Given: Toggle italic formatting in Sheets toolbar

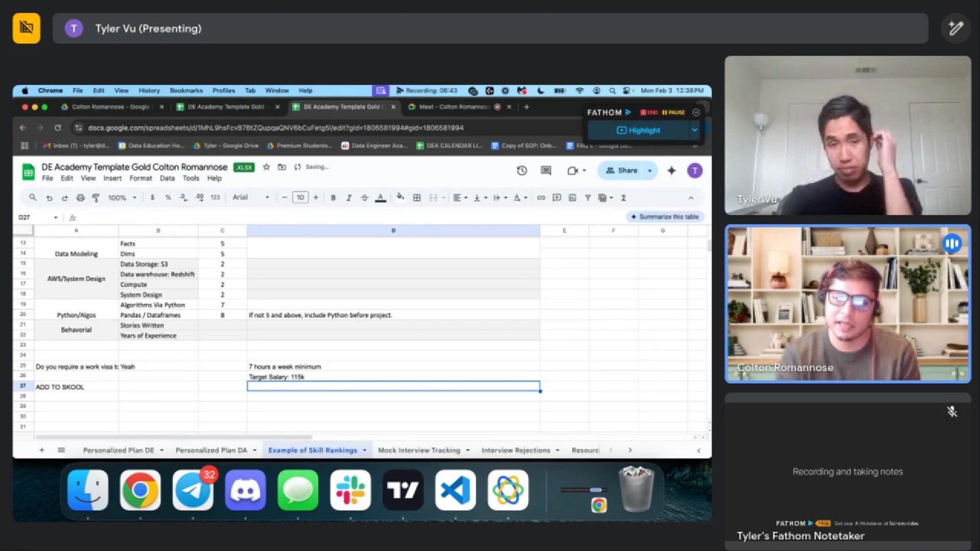Looking at the screenshot, I should pos(349,198).
